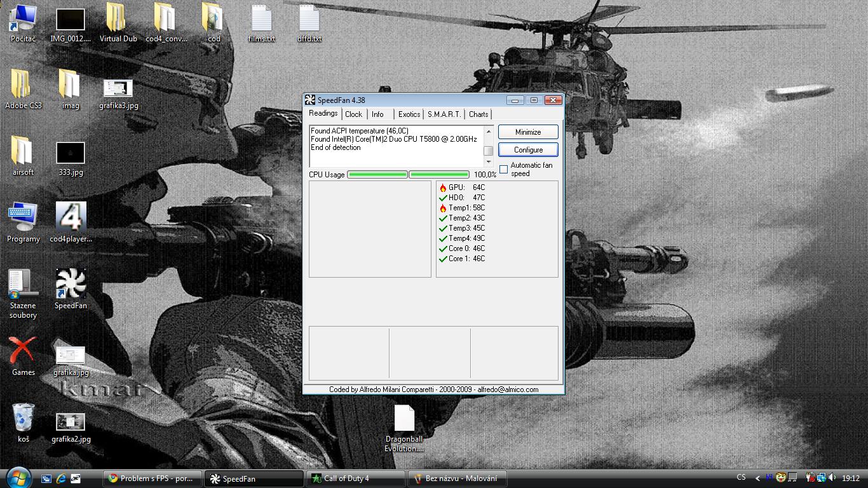The width and height of the screenshot is (868, 488).
Task: Launch Internet Explorer from Quick Launch
Action: pos(61,478)
